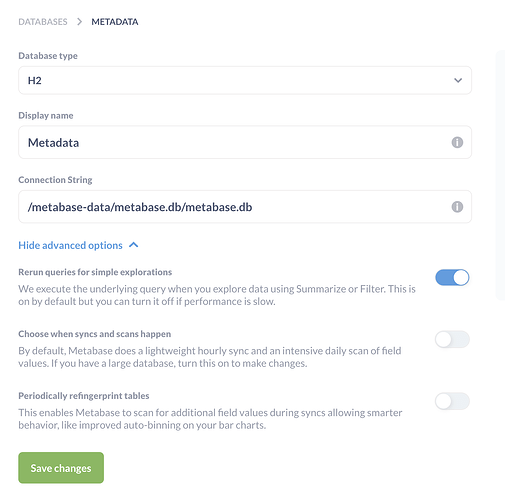Viewport: 505px width, 500px height.
Task: Click the chevron arrow in Database type box
Action: click(458, 80)
